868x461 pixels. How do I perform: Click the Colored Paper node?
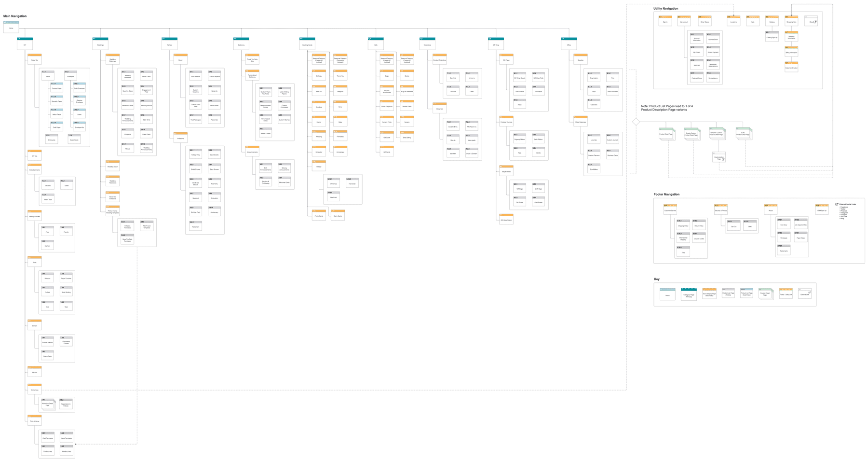coord(56,87)
